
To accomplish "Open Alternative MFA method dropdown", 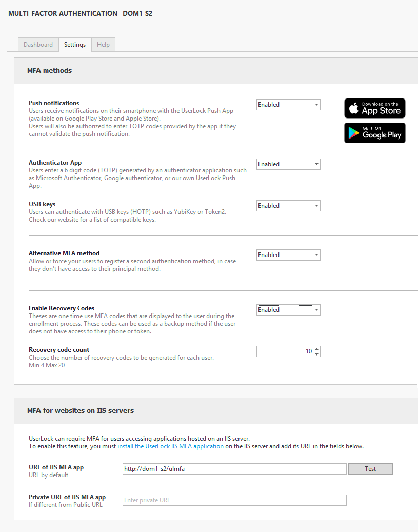I will pyautogui.click(x=288, y=255).
